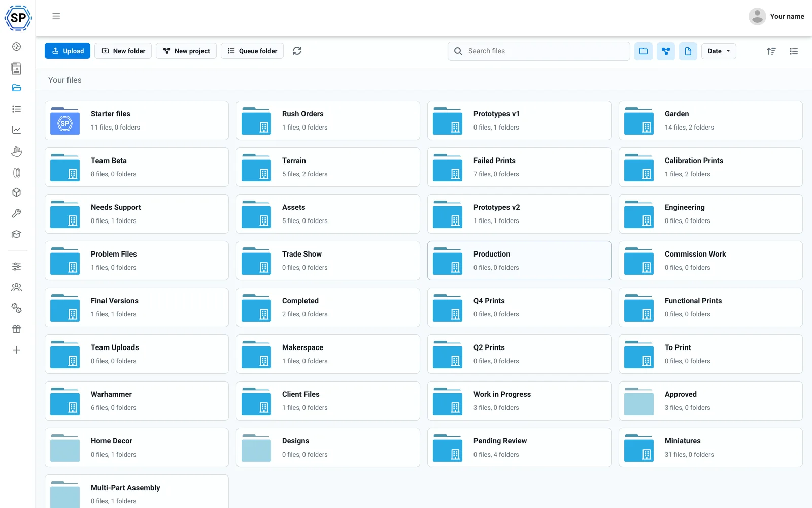Open the graduation cap icon in the sidebar
This screenshot has height=508, width=812.
(16, 234)
